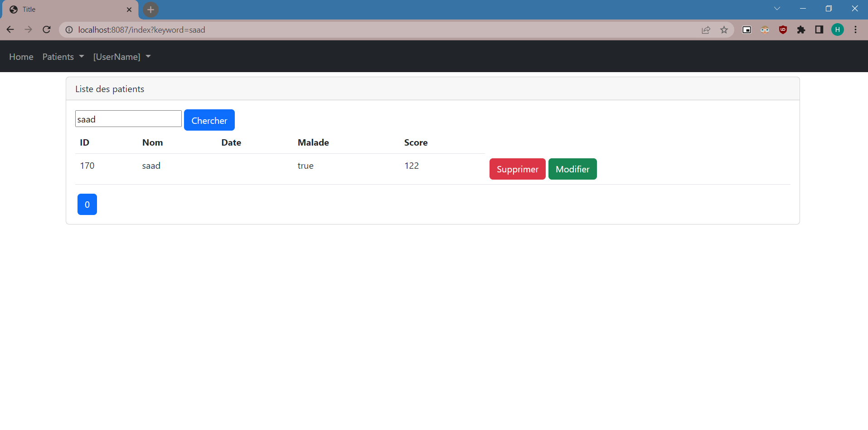Click the Nom column header
Image resolution: width=868 pixels, height=430 pixels.
pyautogui.click(x=152, y=142)
